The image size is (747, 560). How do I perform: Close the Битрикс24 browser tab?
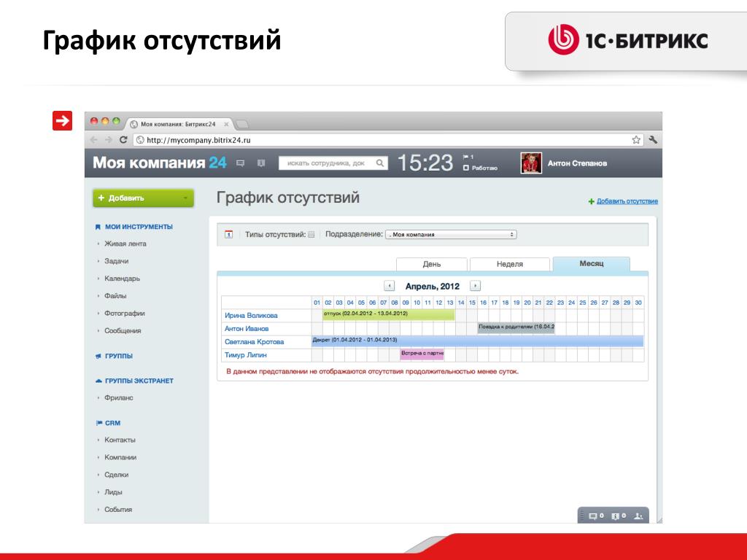click(226, 124)
